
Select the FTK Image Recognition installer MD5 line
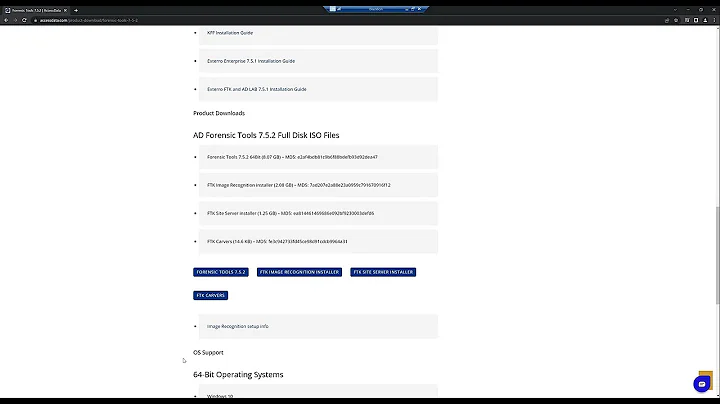click(x=298, y=185)
